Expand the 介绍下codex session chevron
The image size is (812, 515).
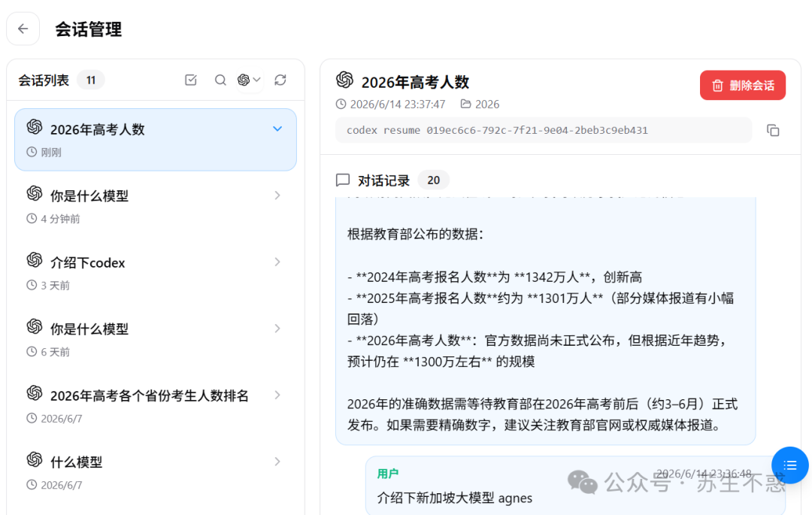pos(277,262)
